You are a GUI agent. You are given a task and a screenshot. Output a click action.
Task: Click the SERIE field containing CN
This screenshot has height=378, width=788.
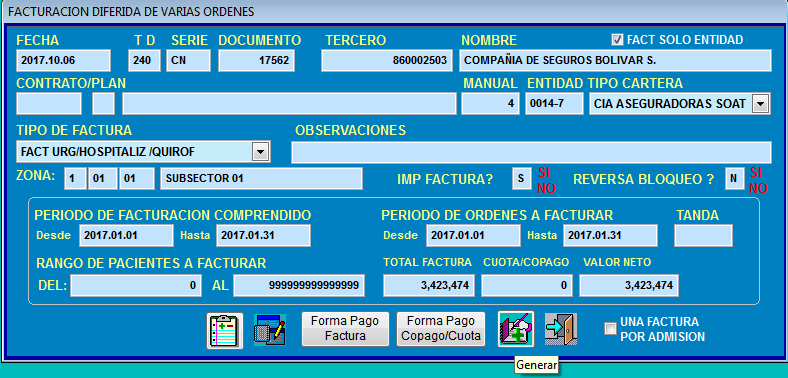coord(188,60)
